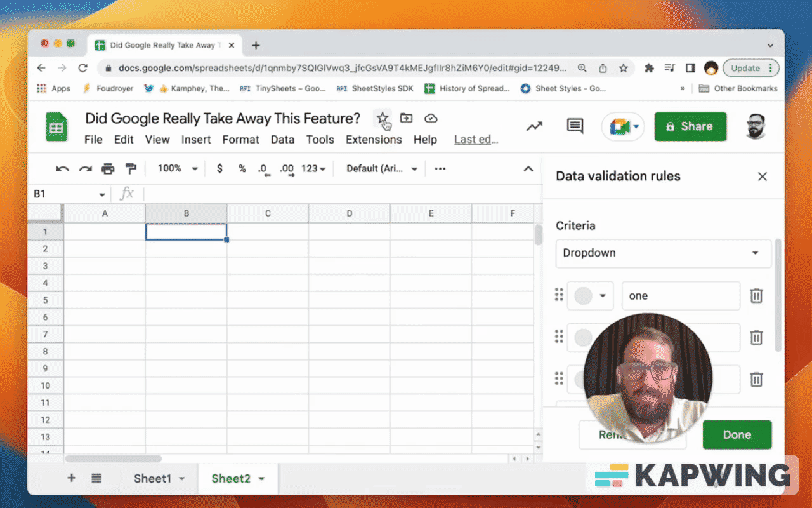
Task: Open the Sheet1 tab menu arrow
Action: coord(182,479)
